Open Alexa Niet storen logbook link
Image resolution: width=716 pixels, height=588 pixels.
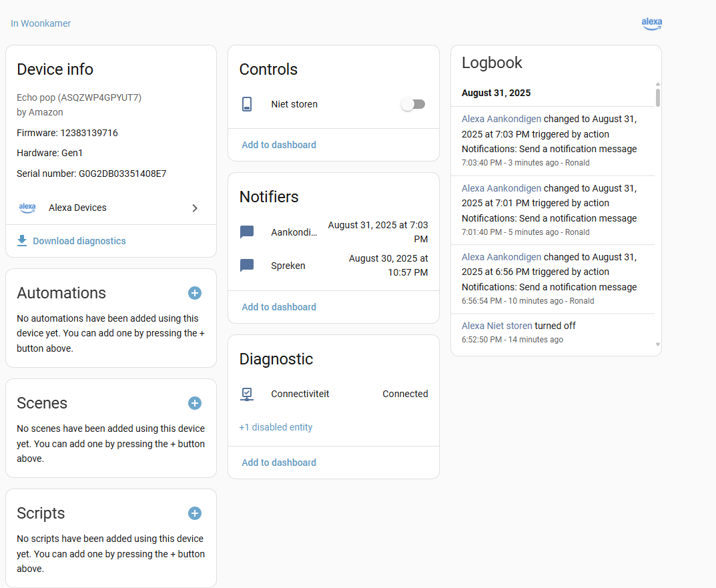pyautogui.click(x=497, y=326)
